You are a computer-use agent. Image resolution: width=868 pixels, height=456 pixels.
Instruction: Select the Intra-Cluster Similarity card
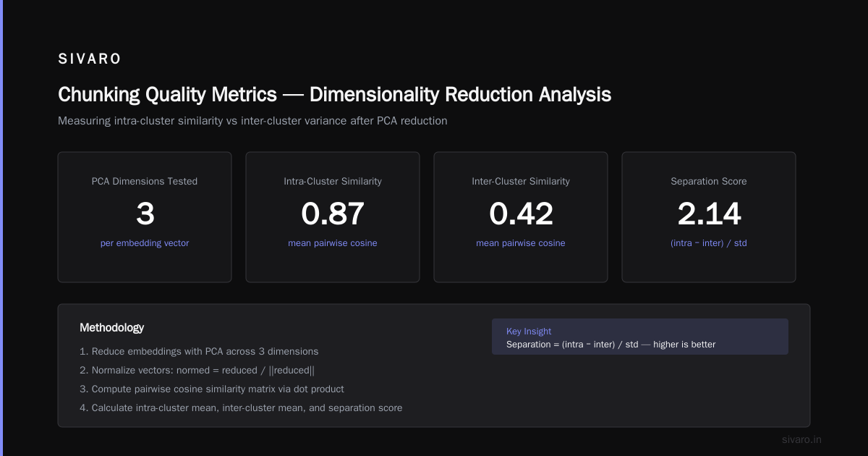[x=333, y=217]
